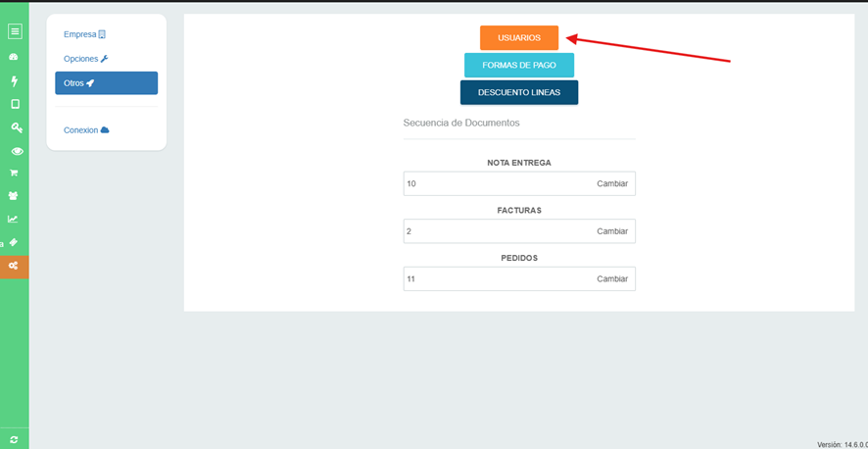This screenshot has width=868, height=449.
Task: Click the FACTURAS label
Action: coord(519,211)
